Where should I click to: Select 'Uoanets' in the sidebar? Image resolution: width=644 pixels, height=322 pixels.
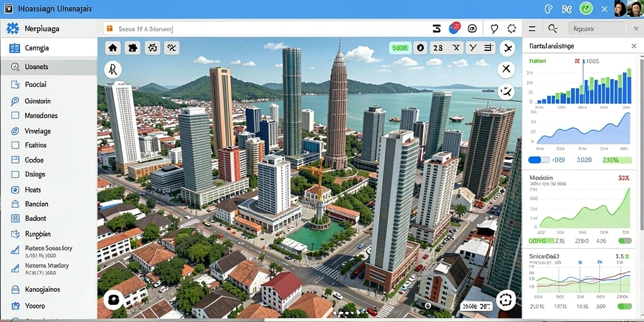tap(48, 67)
